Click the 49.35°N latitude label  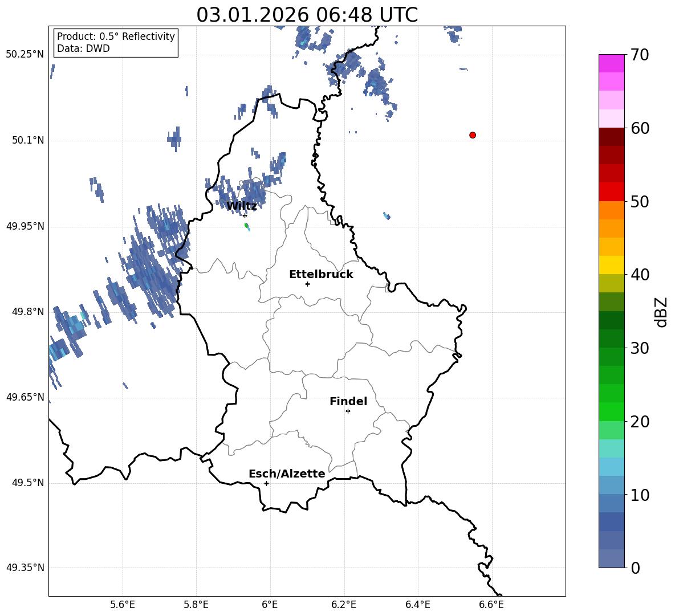click(25, 568)
